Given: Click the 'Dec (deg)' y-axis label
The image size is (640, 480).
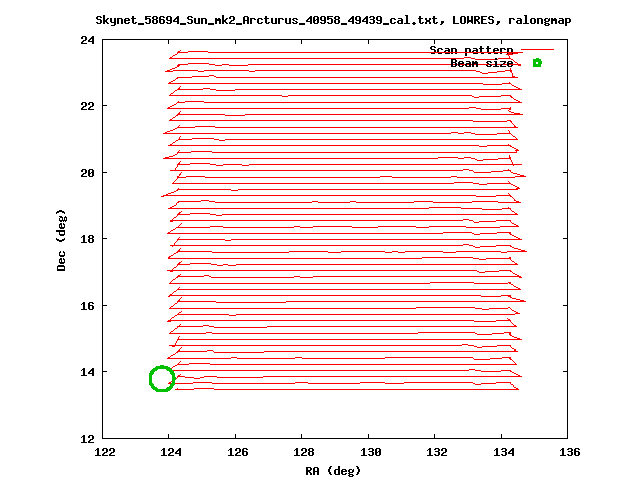Looking at the screenshot, I should click(x=61, y=240).
